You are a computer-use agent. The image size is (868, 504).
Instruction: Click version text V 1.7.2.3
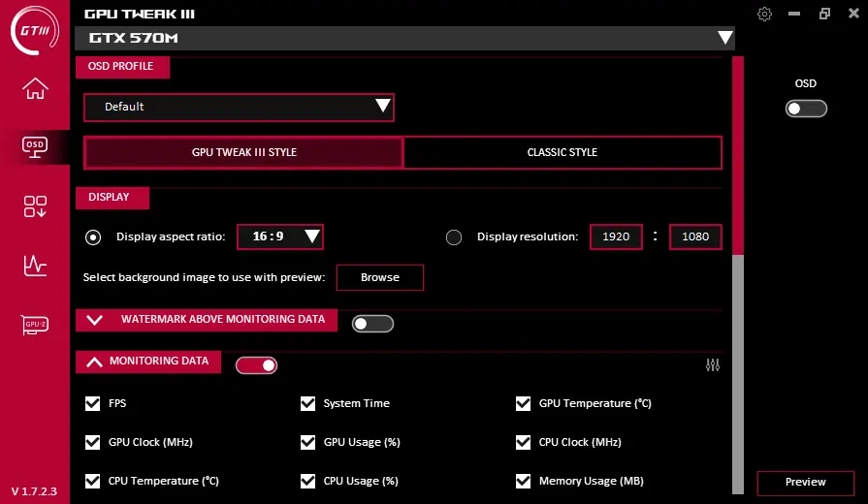(x=34, y=491)
